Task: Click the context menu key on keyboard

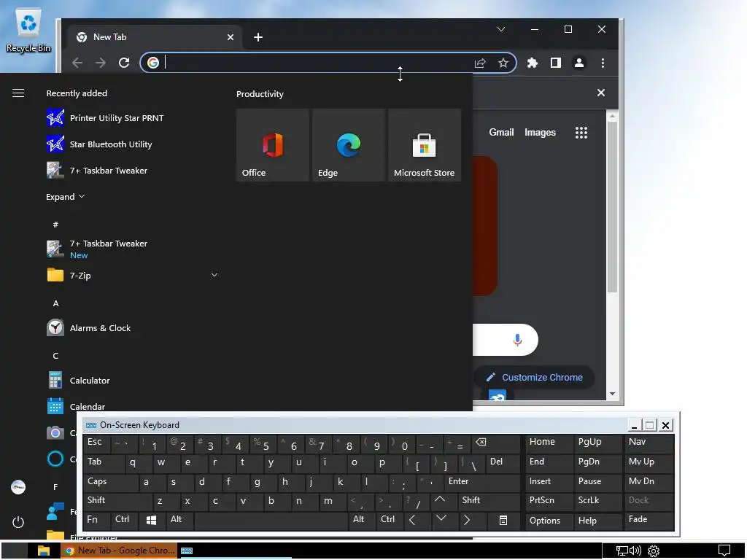Action: click(x=503, y=520)
